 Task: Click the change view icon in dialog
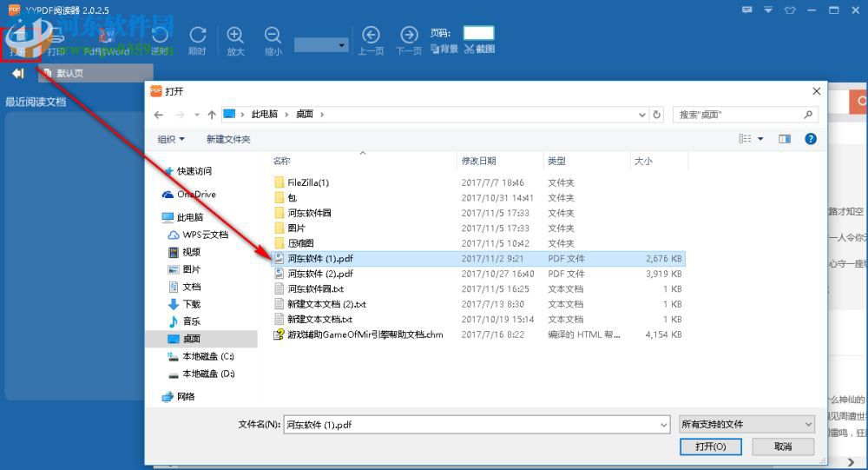click(745, 138)
